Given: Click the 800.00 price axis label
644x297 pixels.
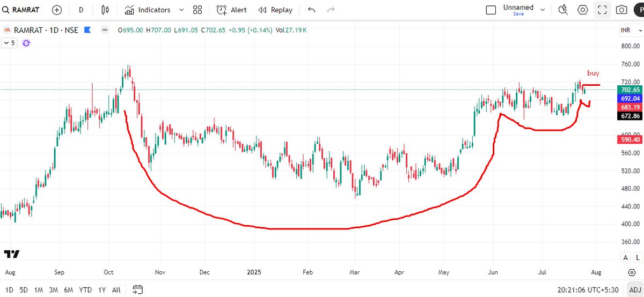Looking at the screenshot, I should pyautogui.click(x=630, y=46).
